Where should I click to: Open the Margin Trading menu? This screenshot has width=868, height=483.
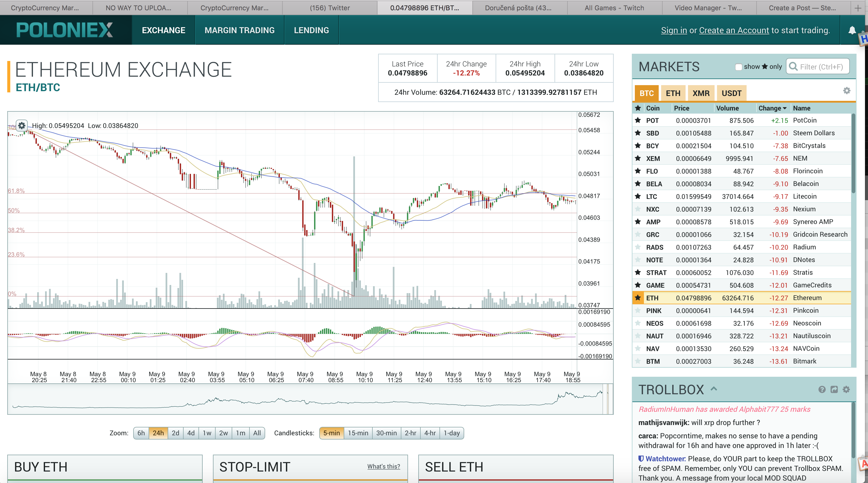pyautogui.click(x=240, y=30)
